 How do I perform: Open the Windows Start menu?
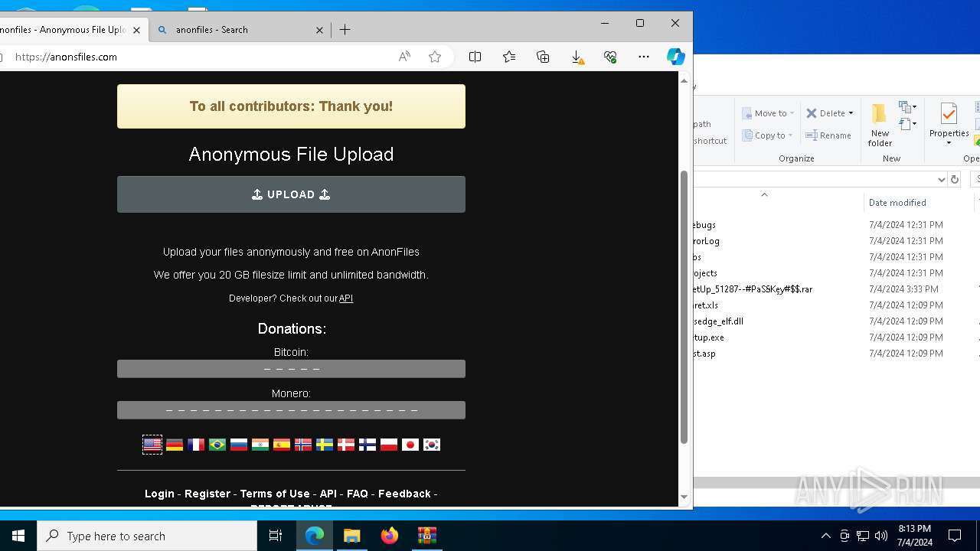pos(18,536)
